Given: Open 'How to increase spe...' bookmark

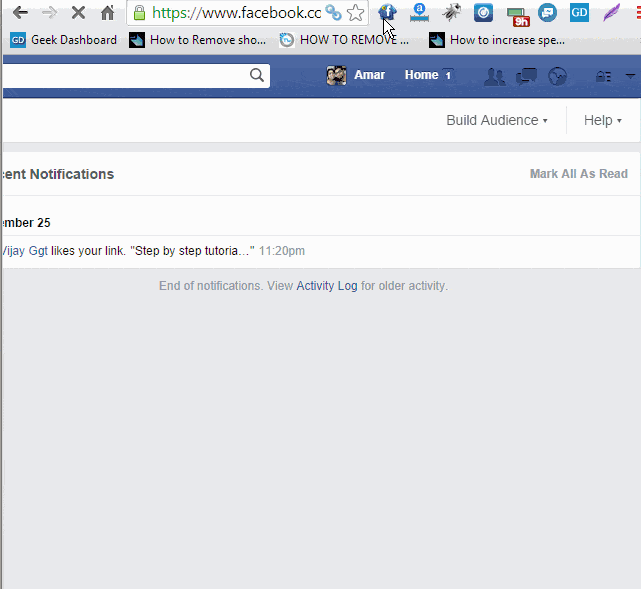Looking at the screenshot, I should coord(497,40).
